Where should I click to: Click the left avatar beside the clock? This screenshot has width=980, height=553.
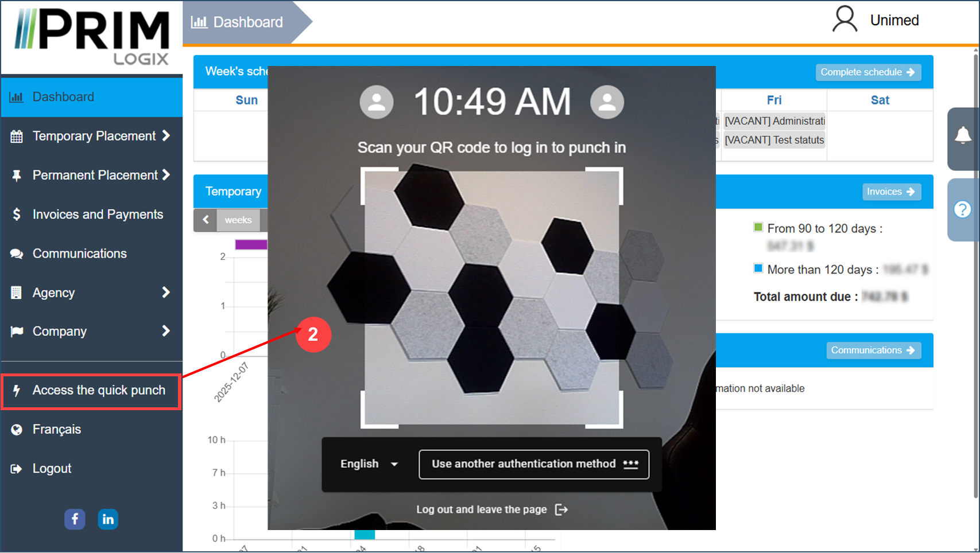click(377, 102)
